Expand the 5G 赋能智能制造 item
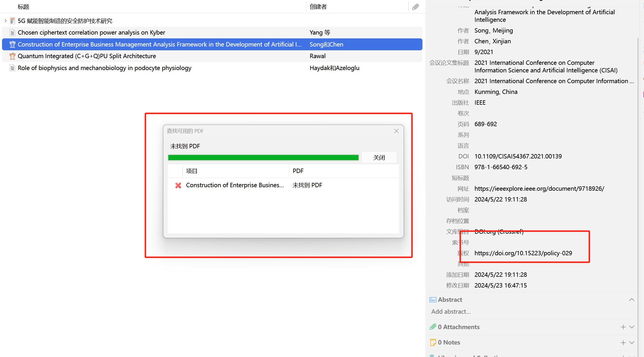 click(x=6, y=21)
